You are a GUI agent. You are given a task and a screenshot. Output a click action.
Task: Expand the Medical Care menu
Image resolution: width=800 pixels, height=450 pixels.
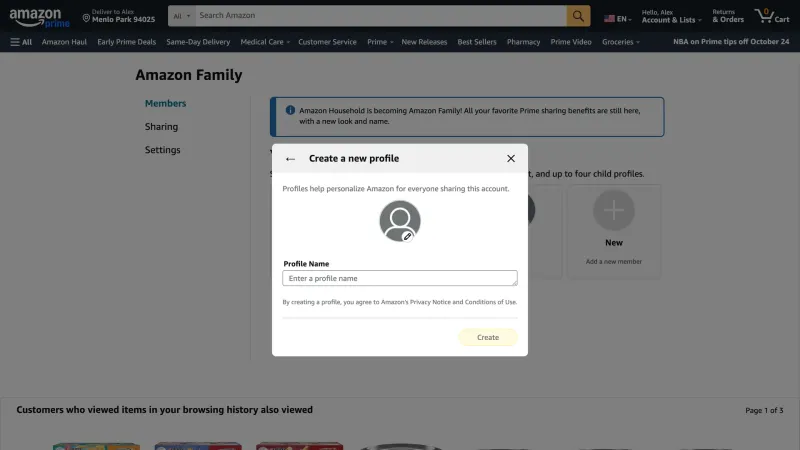(x=265, y=42)
